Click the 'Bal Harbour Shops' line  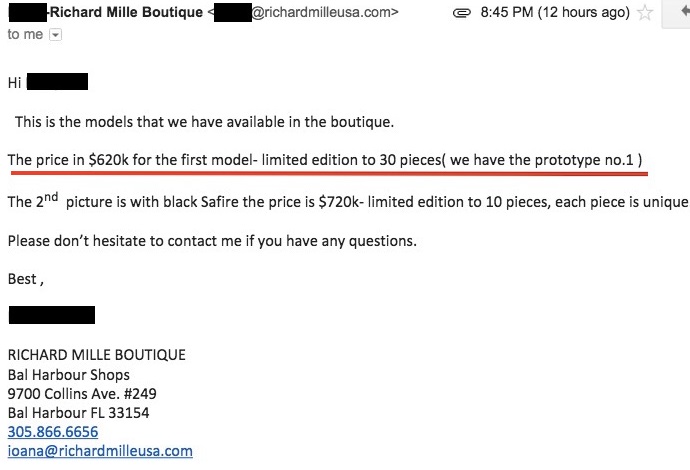tap(69, 375)
